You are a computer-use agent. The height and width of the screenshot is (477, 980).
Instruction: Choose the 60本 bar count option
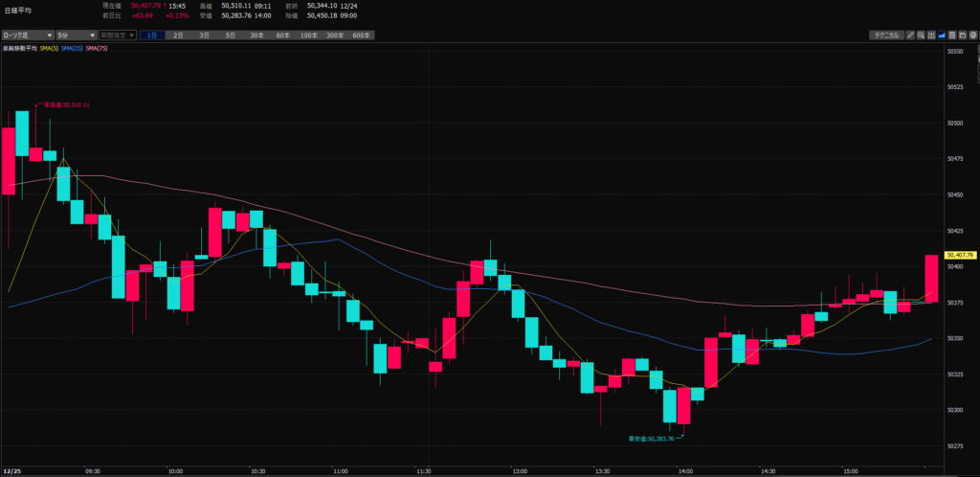coord(282,35)
